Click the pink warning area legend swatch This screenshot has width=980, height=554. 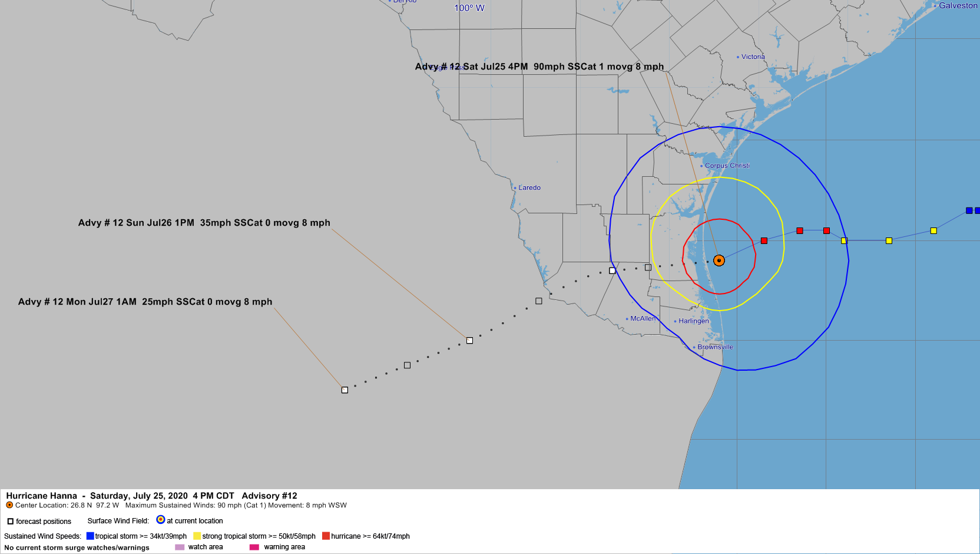tap(254, 547)
